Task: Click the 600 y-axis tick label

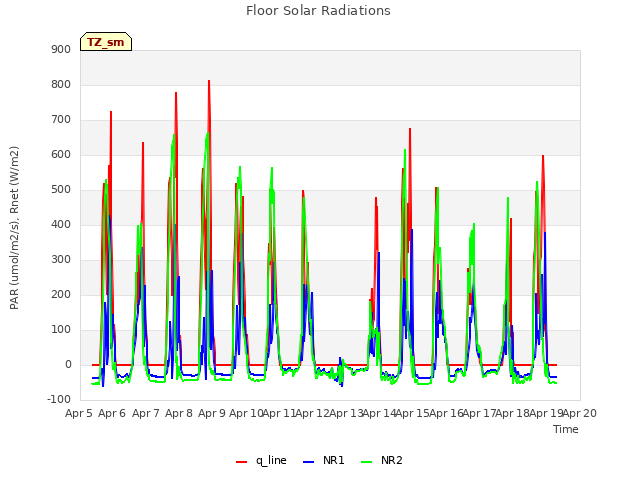Action: pos(61,155)
